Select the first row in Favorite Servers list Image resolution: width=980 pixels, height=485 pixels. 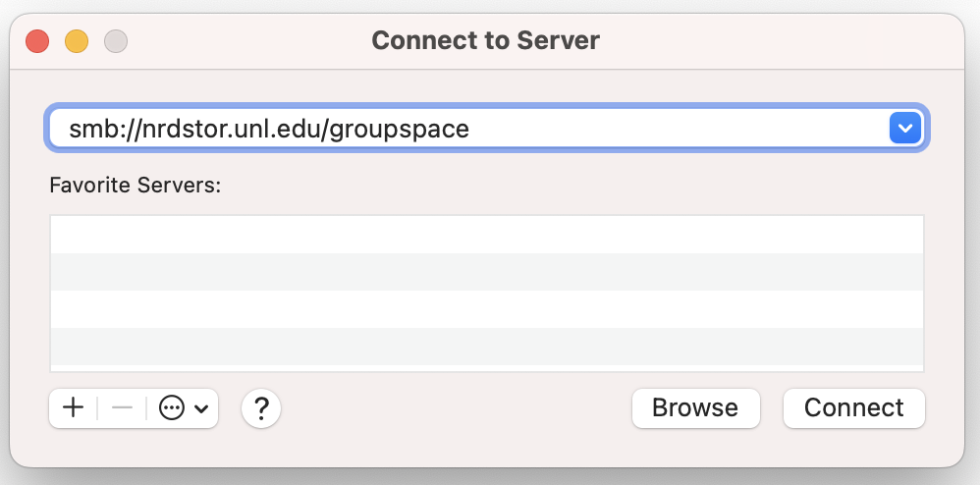click(486, 235)
